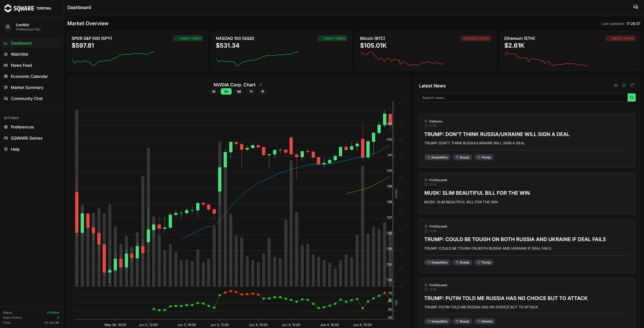Open the chat messages icon in header
Viewport: 644px width, 328px height.
[635, 7]
